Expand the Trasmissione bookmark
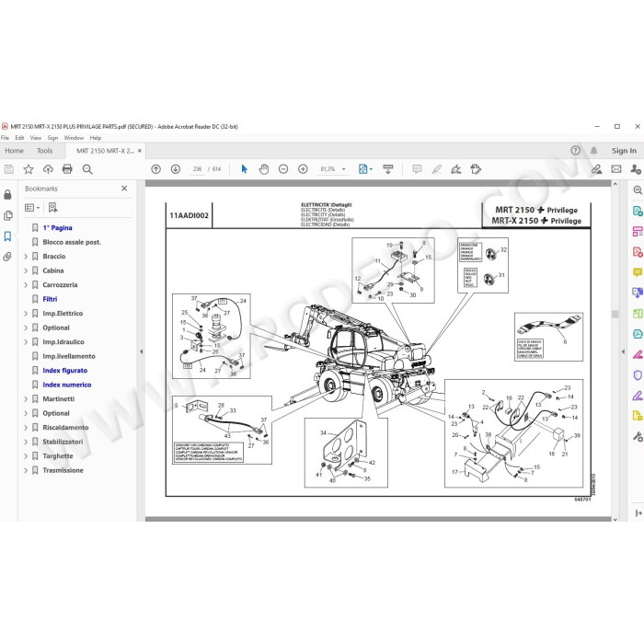The image size is (644, 644). click(x=26, y=471)
